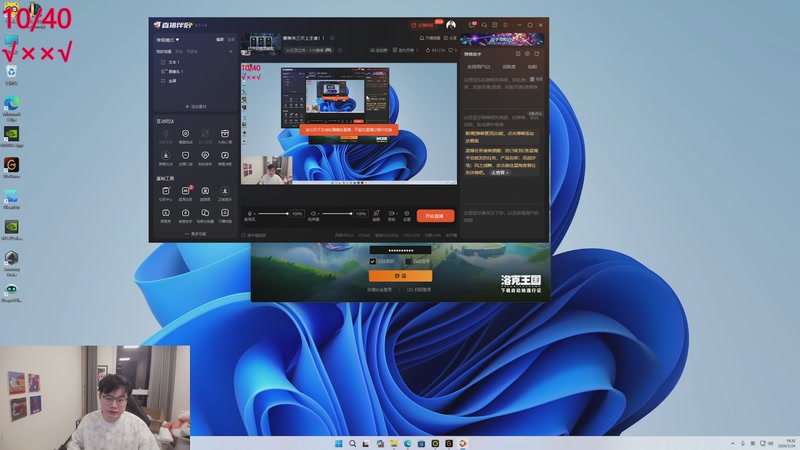Adjust the speaker volume slider
The image size is (800, 450).
[x=337, y=213]
